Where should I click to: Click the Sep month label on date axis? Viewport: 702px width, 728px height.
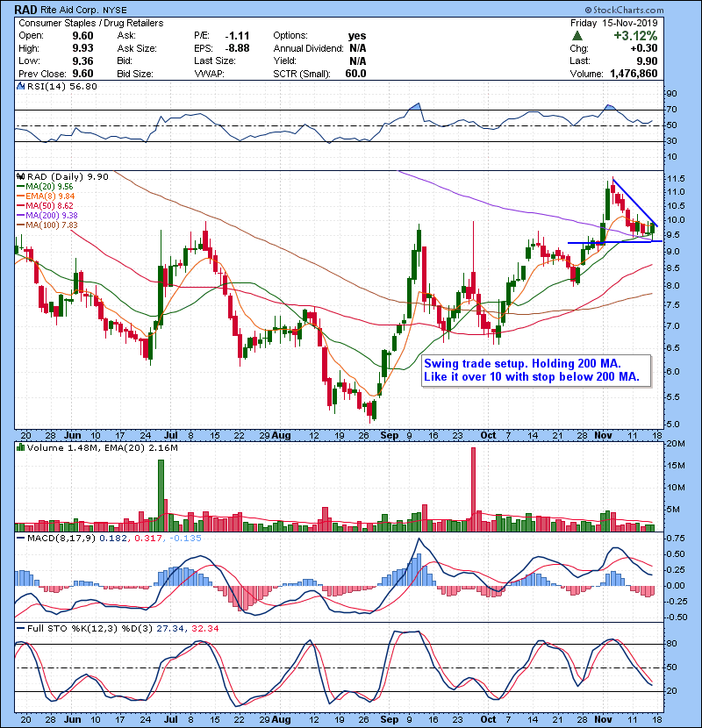click(388, 434)
